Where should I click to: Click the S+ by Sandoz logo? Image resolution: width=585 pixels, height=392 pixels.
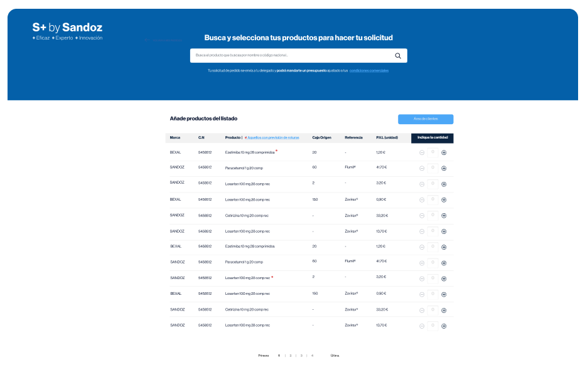[67, 31]
